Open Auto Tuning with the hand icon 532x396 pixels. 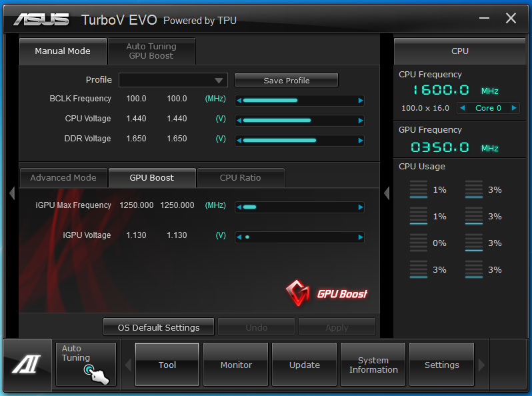86,364
